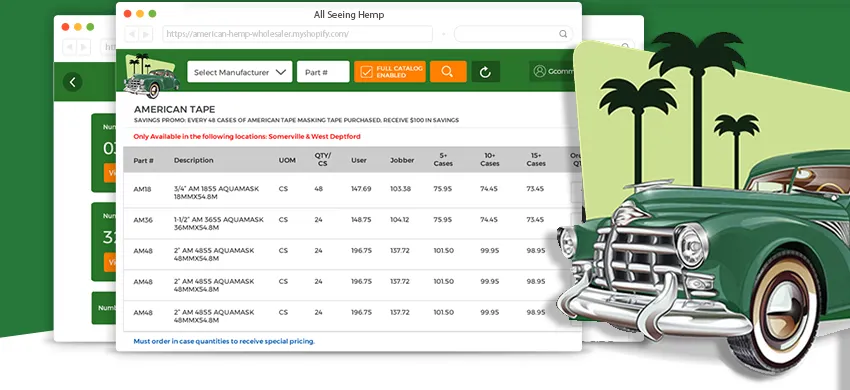The width and height of the screenshot is (850, 390).
Task: Minimize the All Seeing Hemp window
Action: [x=140, y=14]
